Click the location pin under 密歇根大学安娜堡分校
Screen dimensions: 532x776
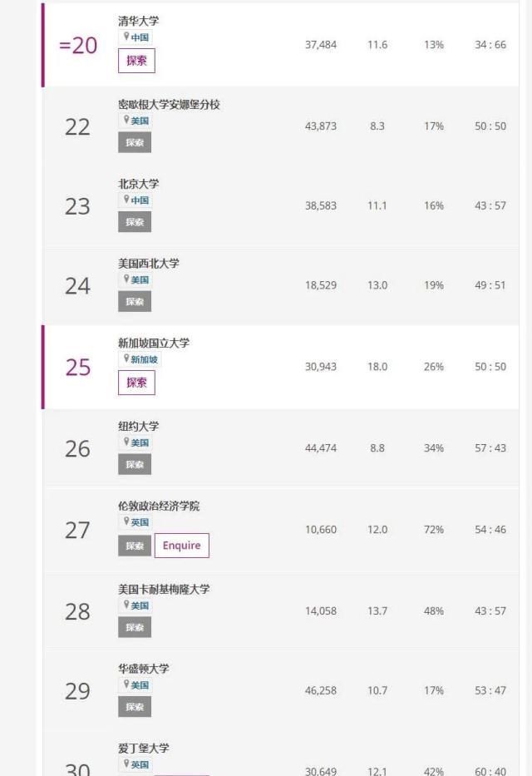point(126,121)
